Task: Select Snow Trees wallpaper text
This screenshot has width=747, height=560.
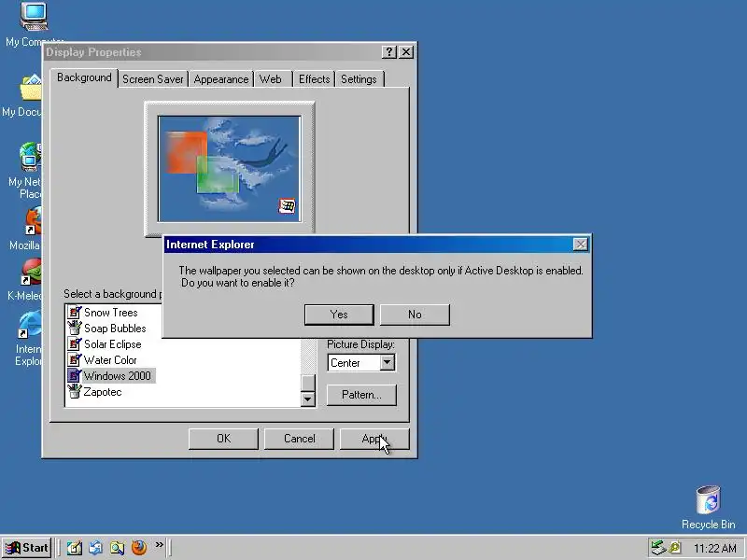Action: click(111, 313)
